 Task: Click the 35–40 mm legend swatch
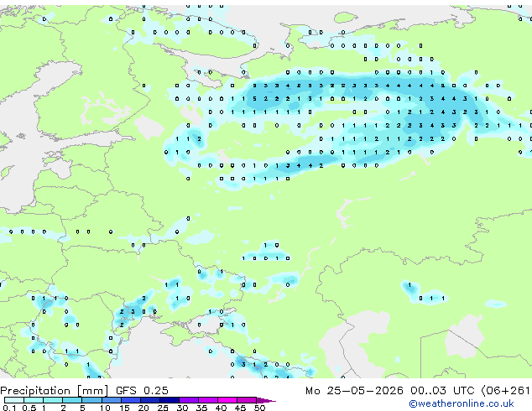(x=207, y=400)
